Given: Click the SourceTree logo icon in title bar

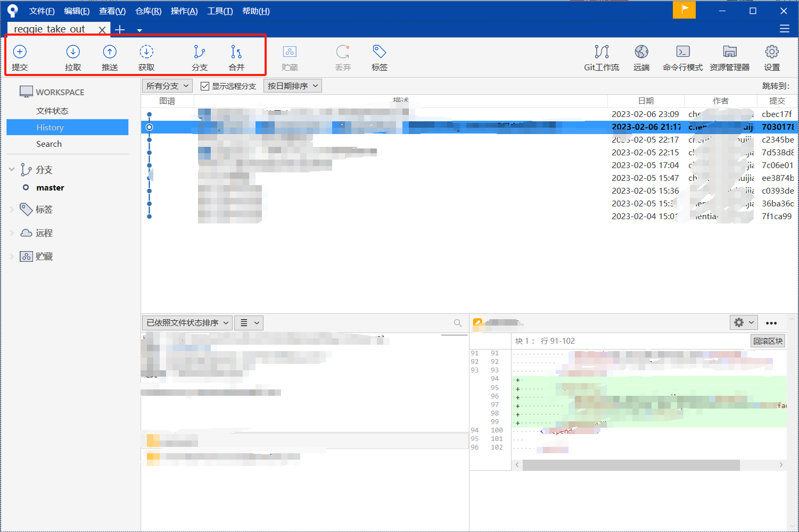Looking at the screenshot, I should (12, 11).
